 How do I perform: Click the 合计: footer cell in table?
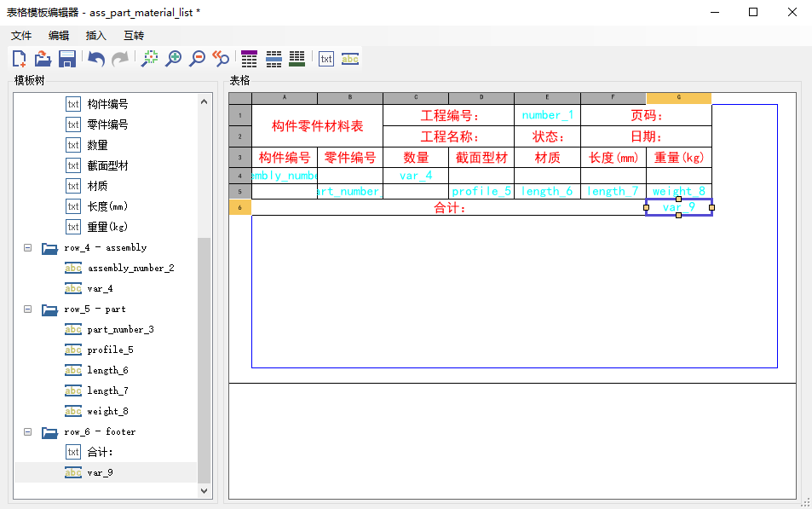[449, 208]
